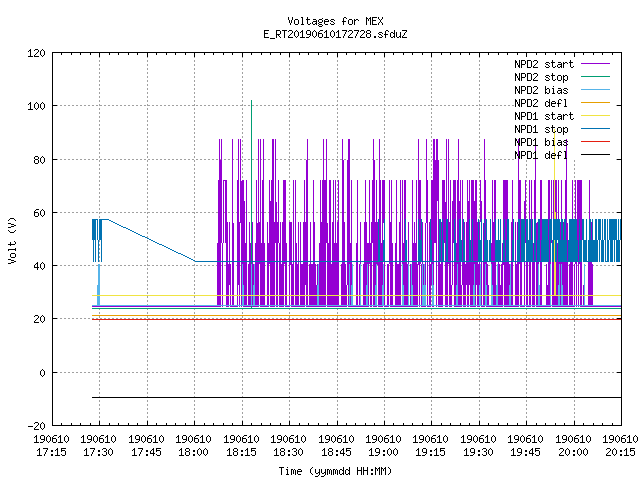Screen dimensions: 640x480
Task: Click the x-axis tick label 17:30
Action: (98, 452)
